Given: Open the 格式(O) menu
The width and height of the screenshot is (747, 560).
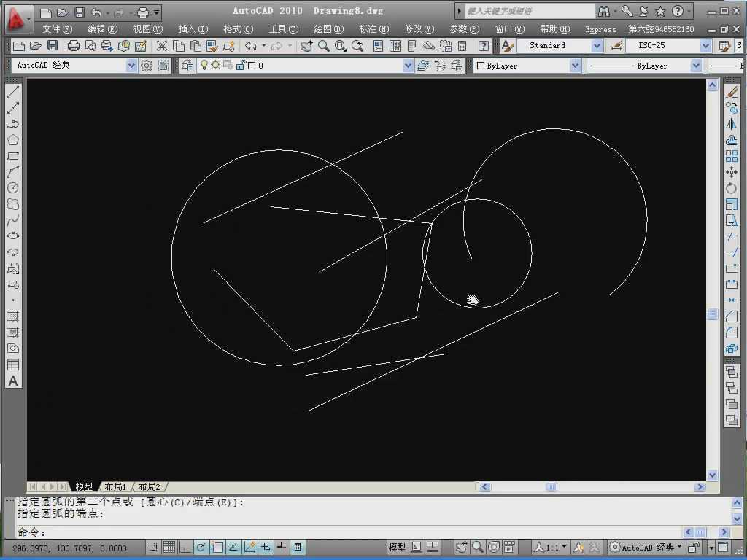Looking at the screenshot, I should tap(239, 29).
